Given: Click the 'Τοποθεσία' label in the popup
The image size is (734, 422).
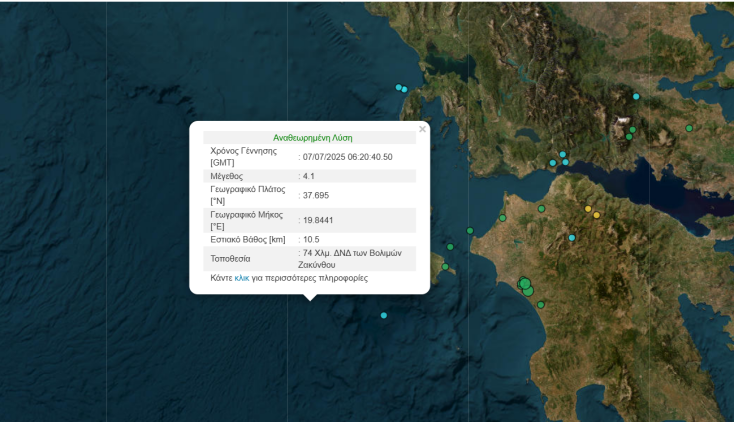Looking at the screenshot, I should 230,259.
